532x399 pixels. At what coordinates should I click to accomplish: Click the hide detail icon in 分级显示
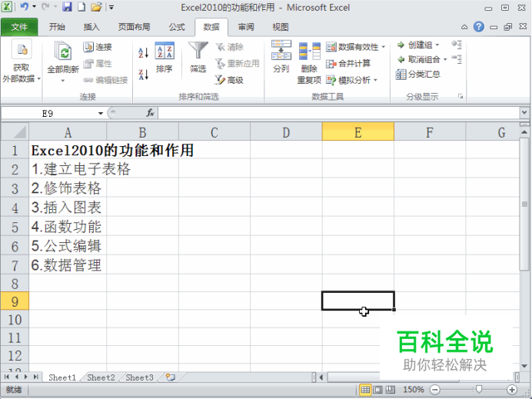[457, 59]
